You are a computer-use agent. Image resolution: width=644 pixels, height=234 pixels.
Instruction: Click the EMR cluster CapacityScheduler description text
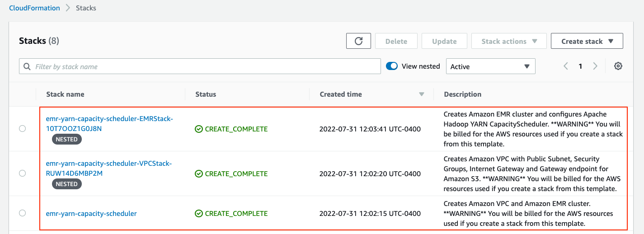click(533, 129)
